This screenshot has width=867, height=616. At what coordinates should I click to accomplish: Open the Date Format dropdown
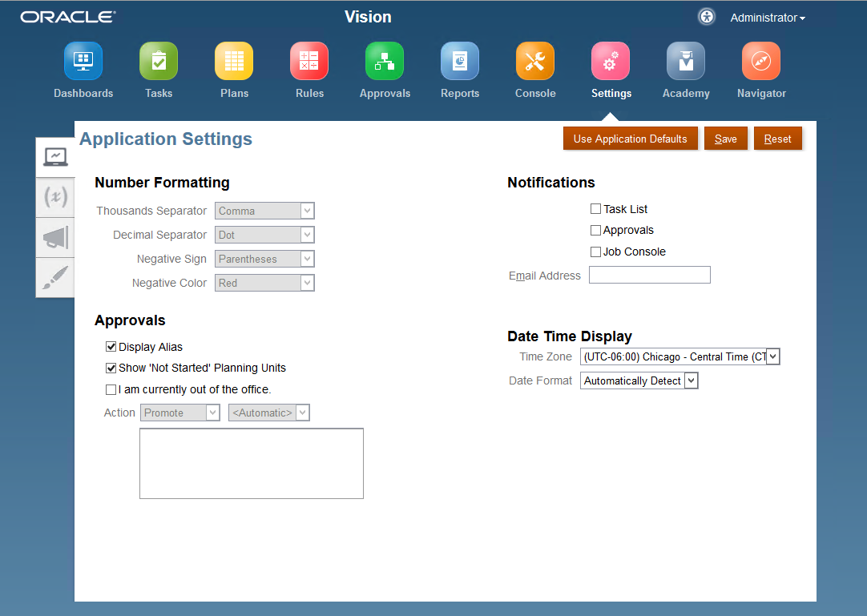click(x=639, y=380)
